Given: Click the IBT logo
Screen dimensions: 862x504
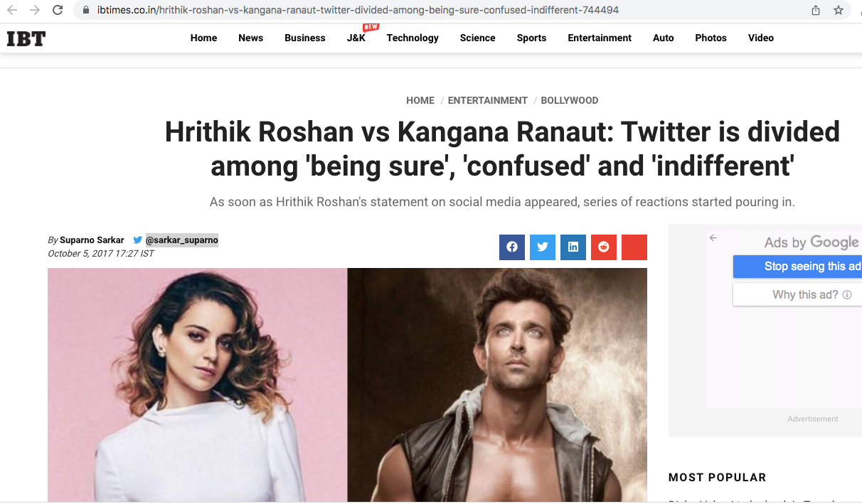Looking at the screenshot, I should click(26, 38).
